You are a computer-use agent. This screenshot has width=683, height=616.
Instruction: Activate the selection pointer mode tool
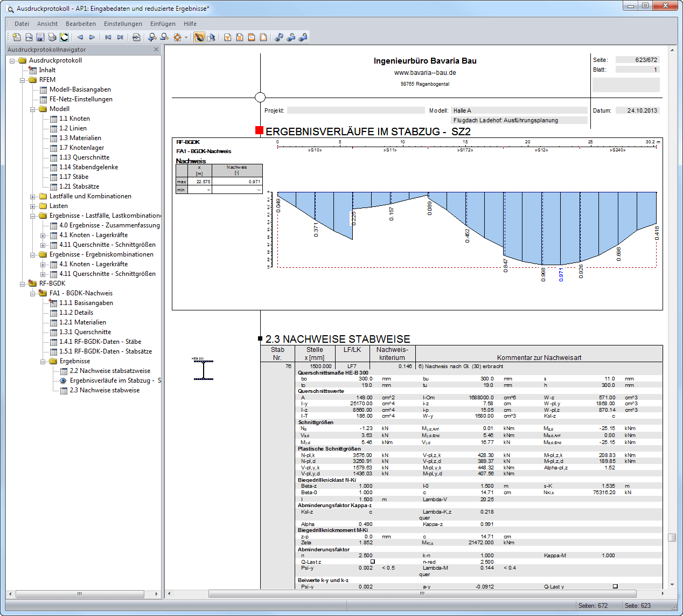pos(211,37)
